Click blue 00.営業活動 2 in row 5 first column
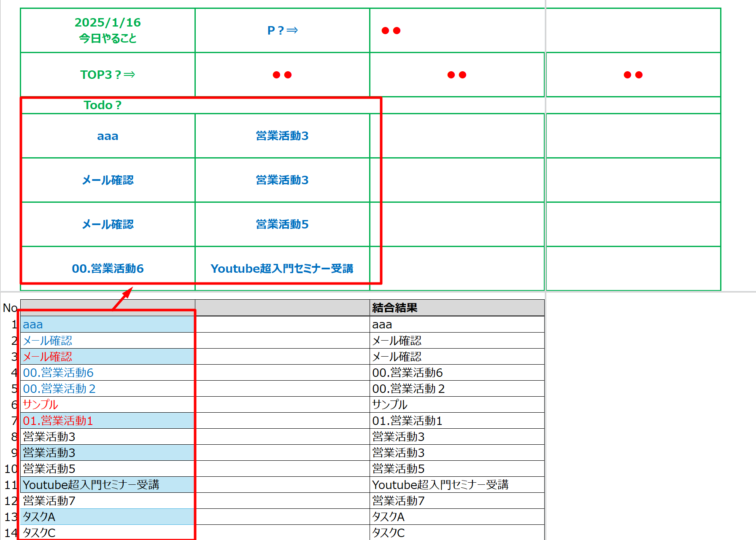The width and height of the screenshot is (756, 540). coord(59,389)
